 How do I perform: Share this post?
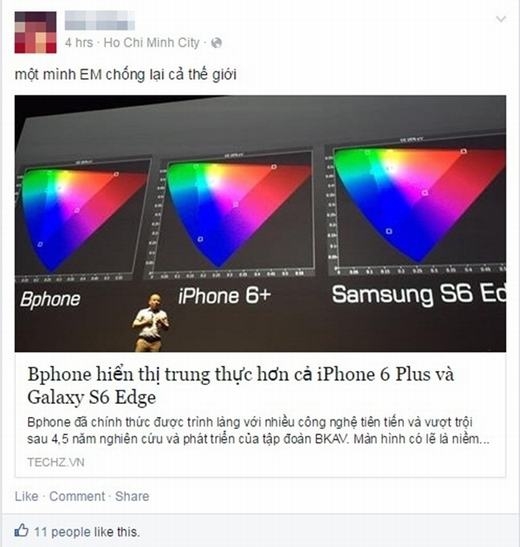132,496
